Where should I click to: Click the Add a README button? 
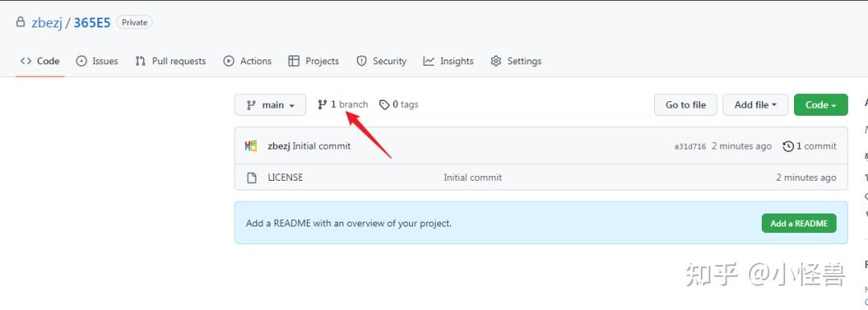(799, 223)
